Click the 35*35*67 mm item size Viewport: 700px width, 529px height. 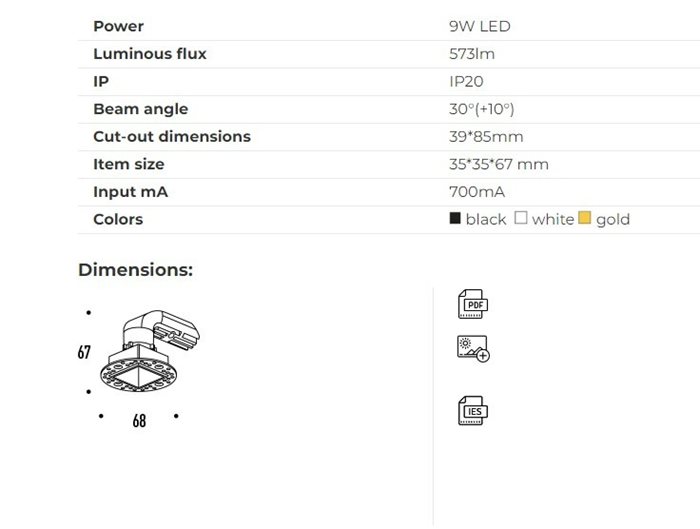(x=499, y=164)
